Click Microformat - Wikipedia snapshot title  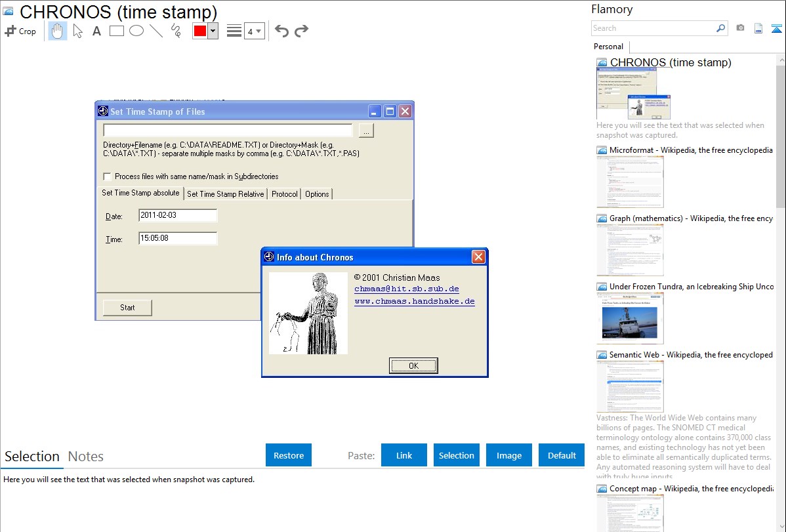[x=691, y=150]
